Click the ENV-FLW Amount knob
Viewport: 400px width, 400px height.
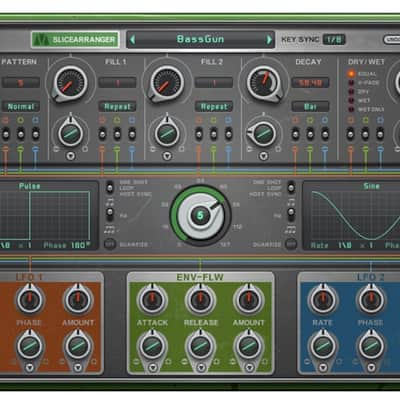(x=249, y=299)
